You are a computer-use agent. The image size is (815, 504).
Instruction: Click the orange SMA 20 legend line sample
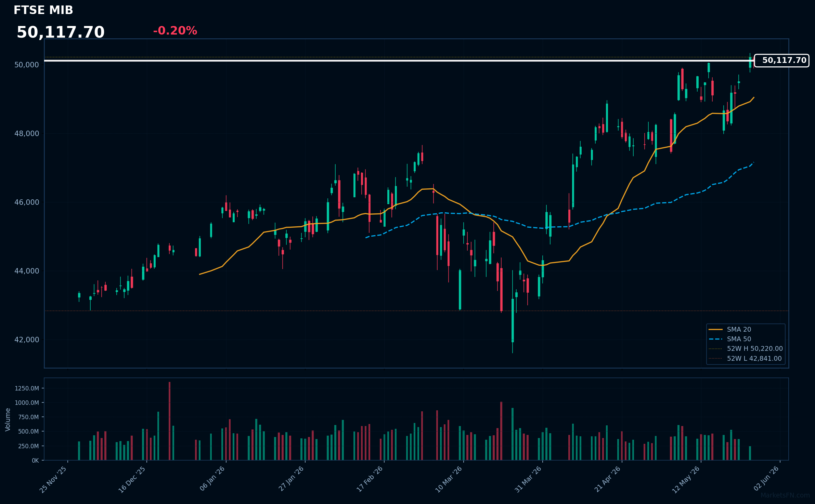coord(715,329)
